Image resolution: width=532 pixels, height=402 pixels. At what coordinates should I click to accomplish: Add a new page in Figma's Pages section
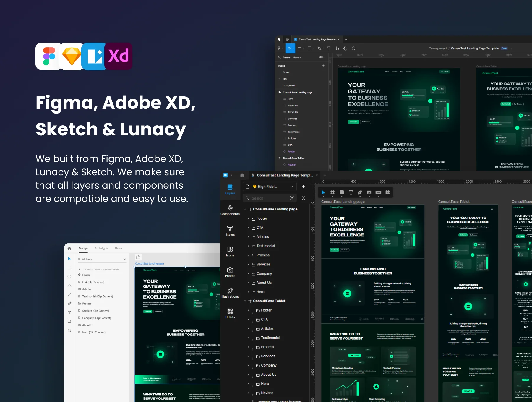(x=323, y=66)
